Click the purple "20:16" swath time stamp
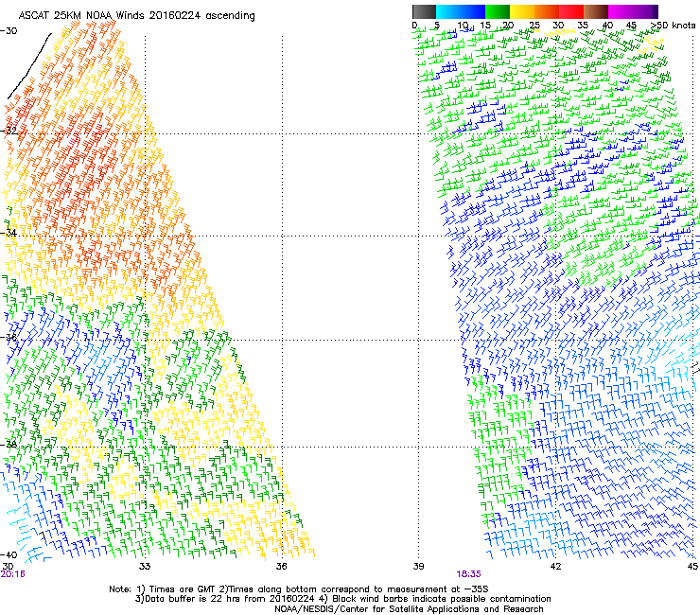The image size is (700, 615). (x=13, y=574)
